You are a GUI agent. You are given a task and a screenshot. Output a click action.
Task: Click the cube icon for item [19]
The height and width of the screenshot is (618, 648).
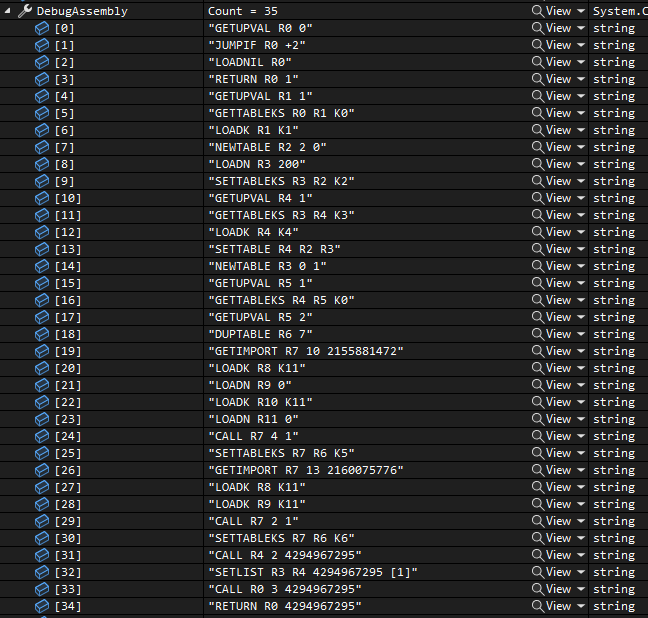point(42,351)
